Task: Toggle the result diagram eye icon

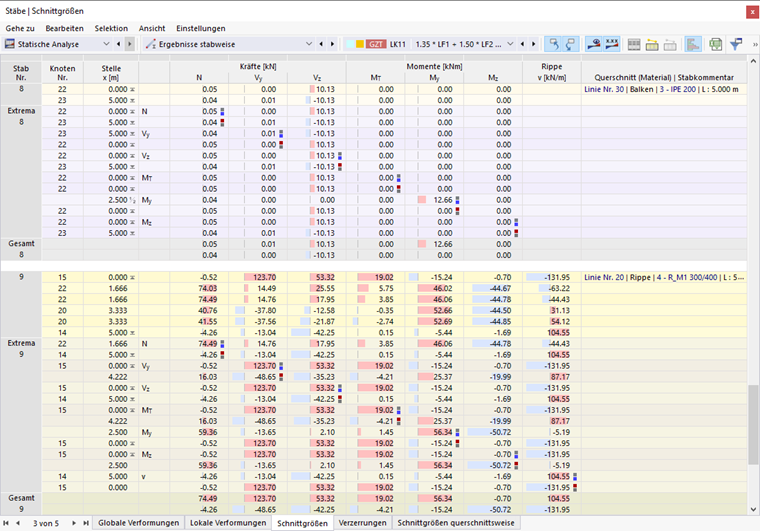Action: click(x=593, y=44)
